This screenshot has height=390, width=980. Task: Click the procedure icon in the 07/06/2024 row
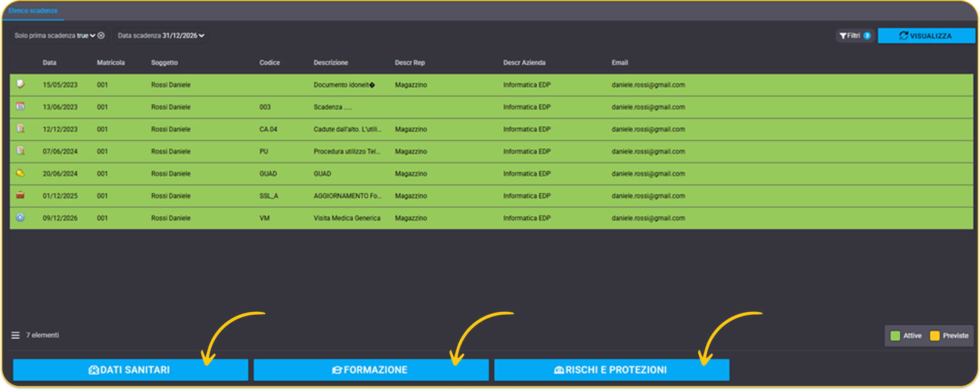(x=20, y=151)
